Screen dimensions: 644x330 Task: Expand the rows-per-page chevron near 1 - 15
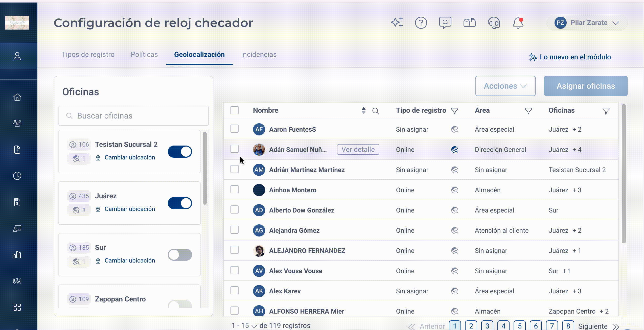click(254, 326)
